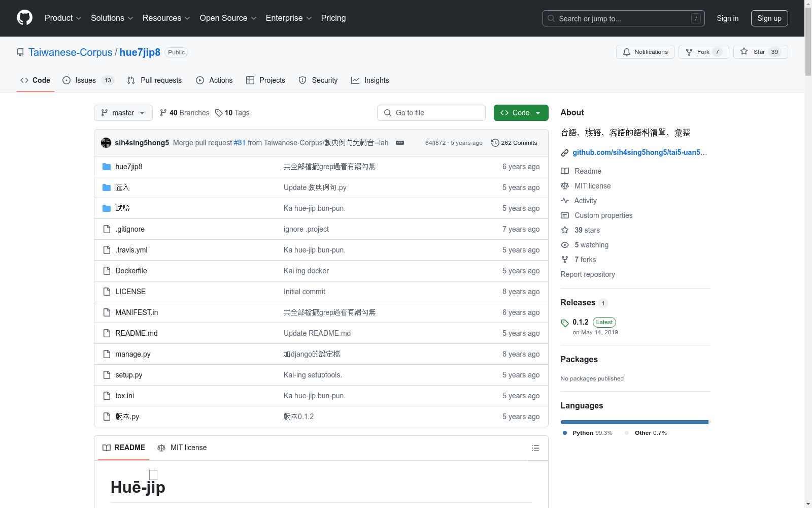View the 262 Commits history
This screenshot has width=812, height=508.
point(514,143)
